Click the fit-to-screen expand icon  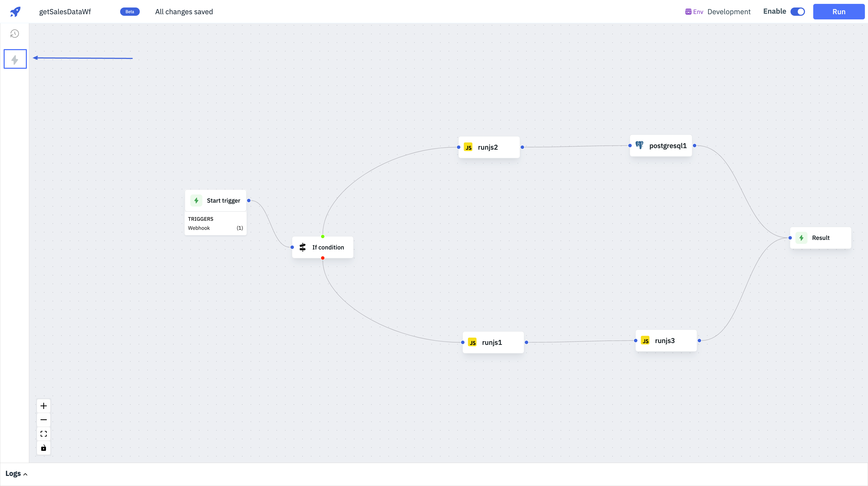tap(43, 434)
